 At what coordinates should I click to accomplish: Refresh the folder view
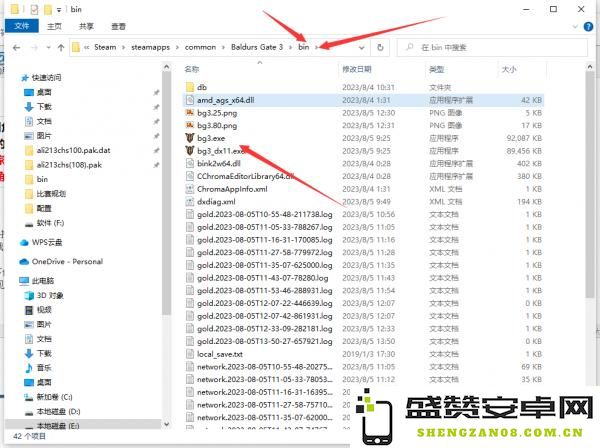coord(380,47)
